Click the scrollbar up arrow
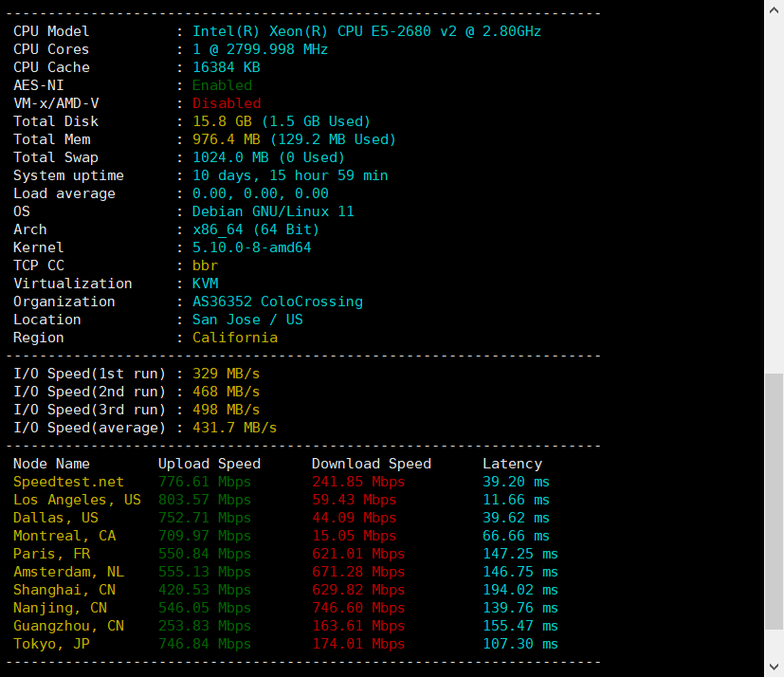 [x=774, y=9]
